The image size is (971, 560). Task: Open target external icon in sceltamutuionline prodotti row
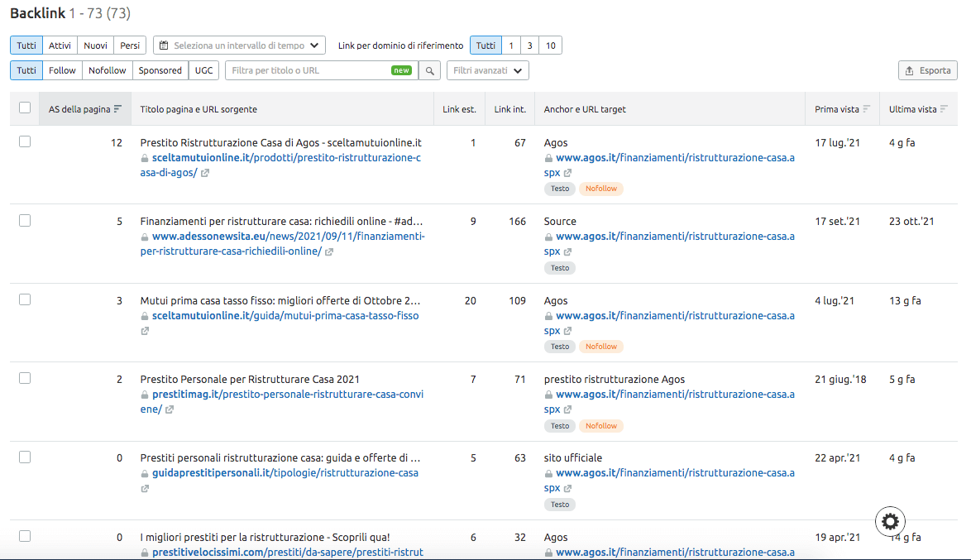pos(568,173)
